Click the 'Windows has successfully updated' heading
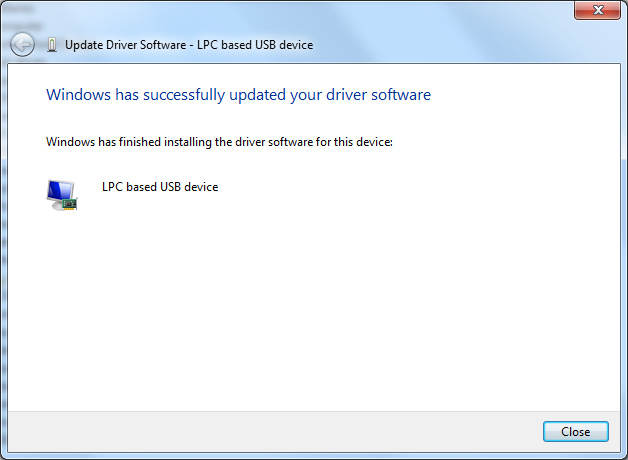The height and width of the screenshot is (460, 628). tap(238, 95)
